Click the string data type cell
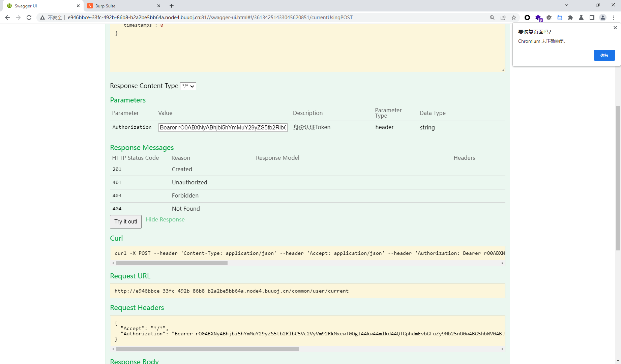This screenshot has height=364, width=621. (427, 127)
